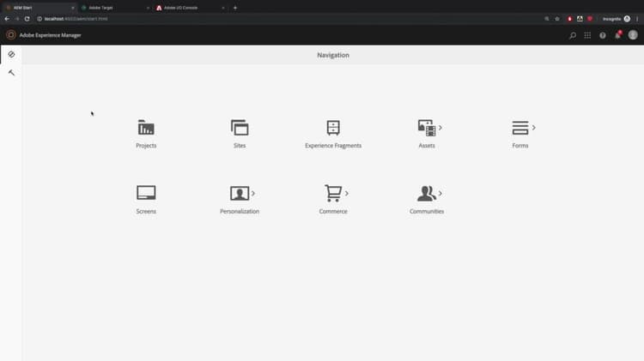644x361 pixels.
Task: Open the Forms icon
Action: [x=520, y=128]
